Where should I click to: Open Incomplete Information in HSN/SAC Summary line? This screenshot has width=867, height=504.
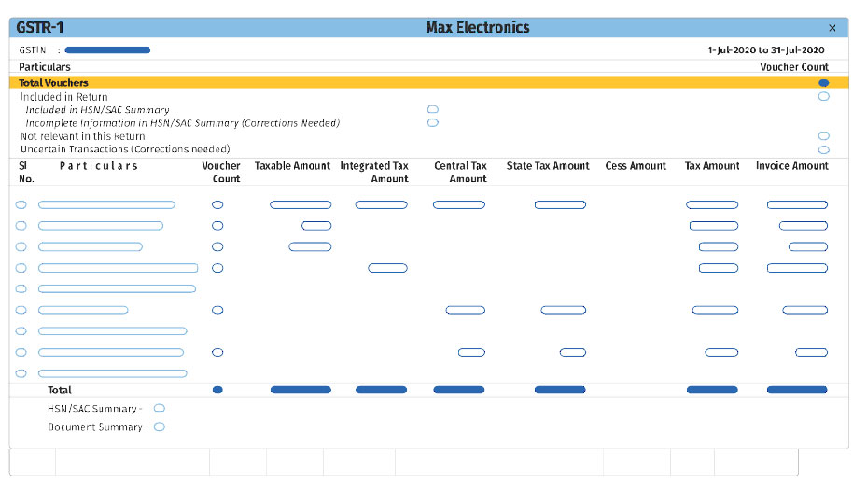coord(183,123)
